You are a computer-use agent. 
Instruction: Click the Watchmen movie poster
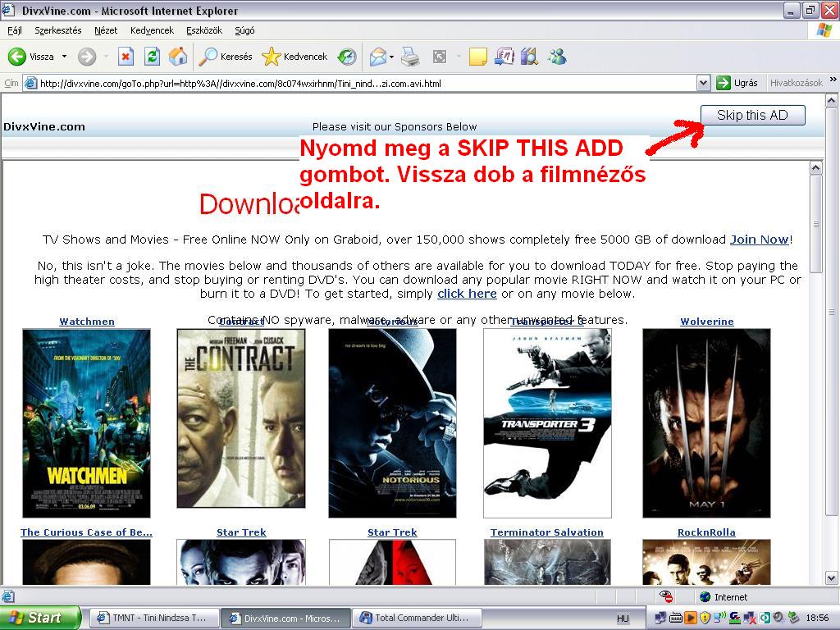pyautogui.click(x=86, y=422)
